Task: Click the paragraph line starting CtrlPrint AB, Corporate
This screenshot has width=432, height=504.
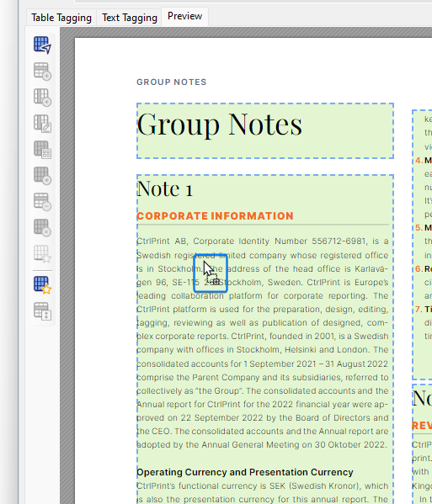Action: click(263, 241)
